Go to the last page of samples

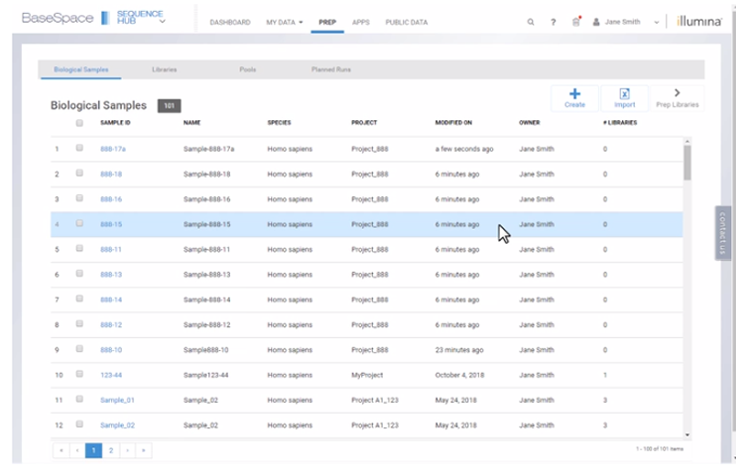pyautogui.click(x=146, y=451)
